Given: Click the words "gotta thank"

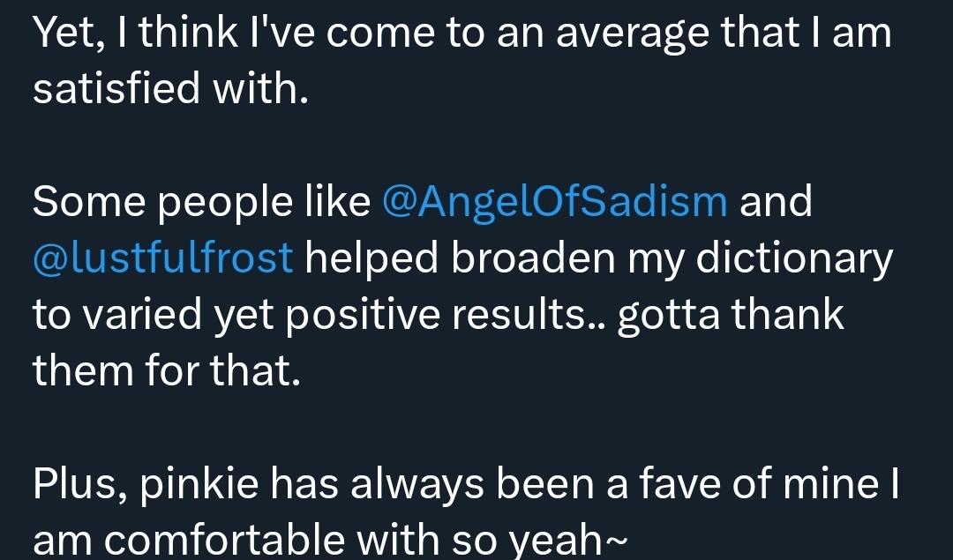Looking at the screenshot, I should point(731,314).
